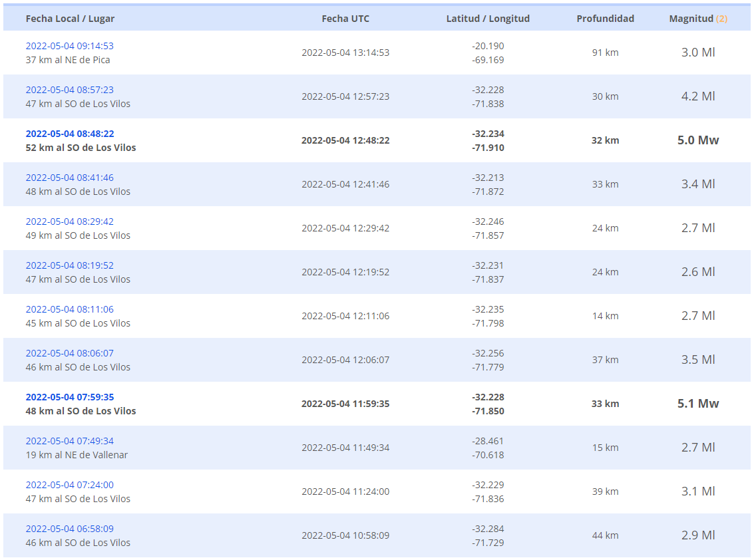Open the bold 08:48:22 earthquake entry

tap(69, 134)
